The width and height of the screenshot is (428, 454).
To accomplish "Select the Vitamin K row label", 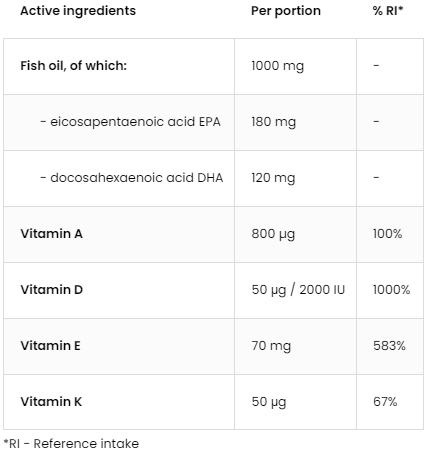I will (51, 402).
